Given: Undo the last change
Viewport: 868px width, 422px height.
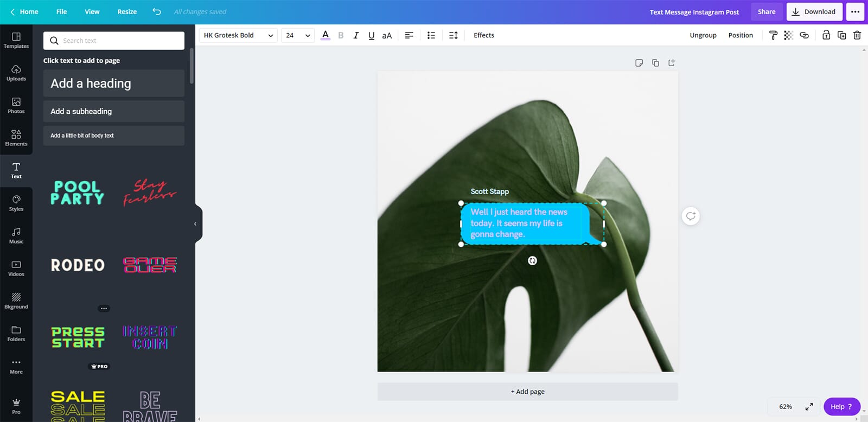Looking at the screenshot, I should point(157,11).
